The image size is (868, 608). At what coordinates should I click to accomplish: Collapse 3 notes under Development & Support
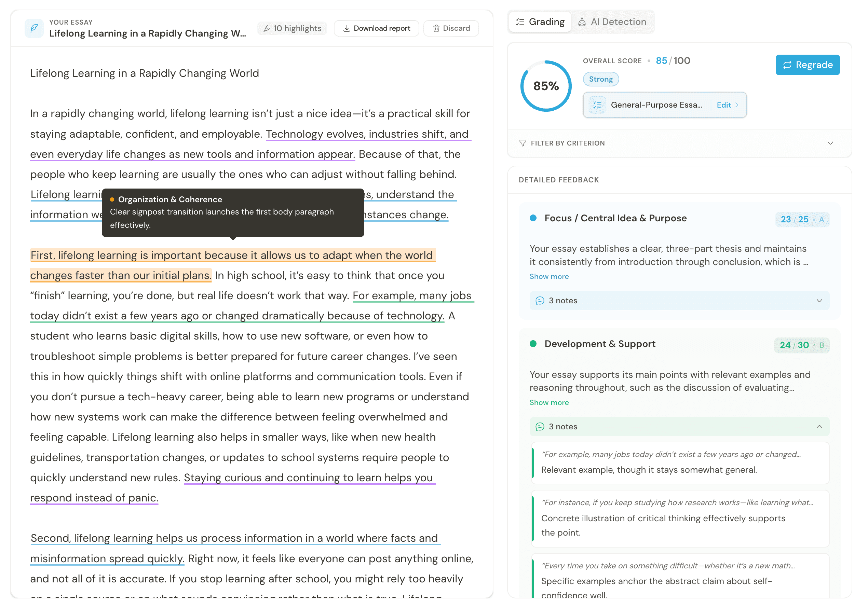(x=679, y=427)
